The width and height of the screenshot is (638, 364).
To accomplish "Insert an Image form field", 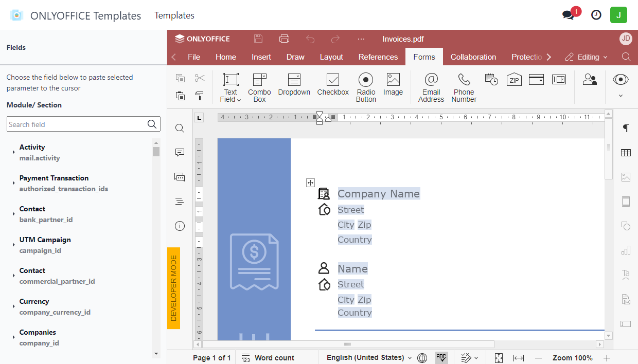I will pyautogui.click(x=393, y=85).
